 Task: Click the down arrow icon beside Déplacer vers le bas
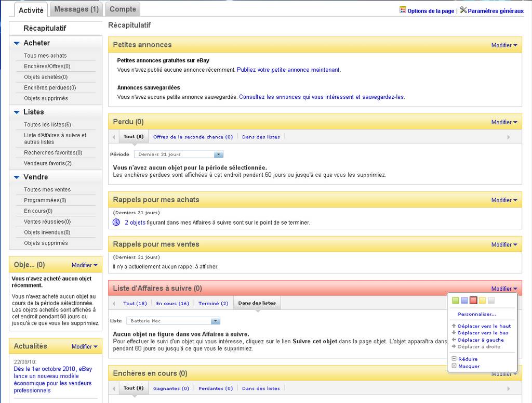[454, 332]
